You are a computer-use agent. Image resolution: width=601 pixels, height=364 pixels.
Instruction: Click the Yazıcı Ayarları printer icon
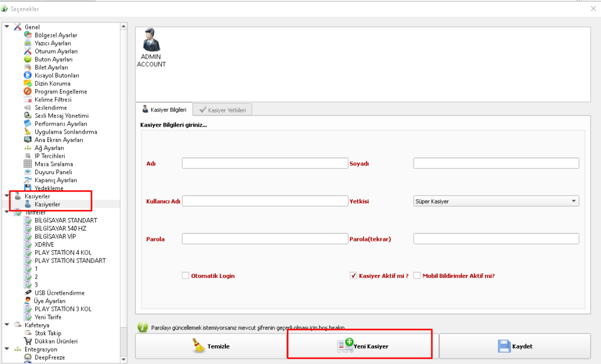coord(28,43)
